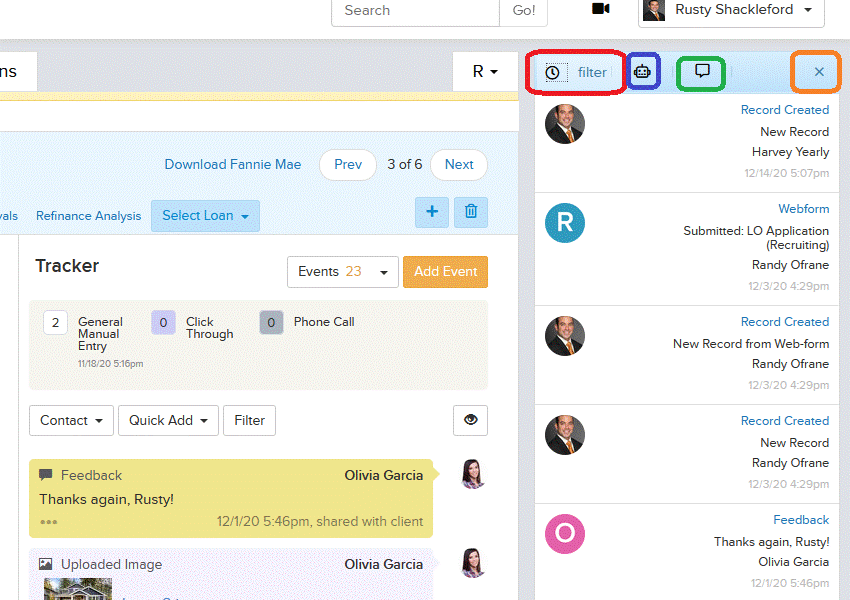850x600 pixels.
Task: Click the trash delete loan button
Action: [x=471, y=212]
